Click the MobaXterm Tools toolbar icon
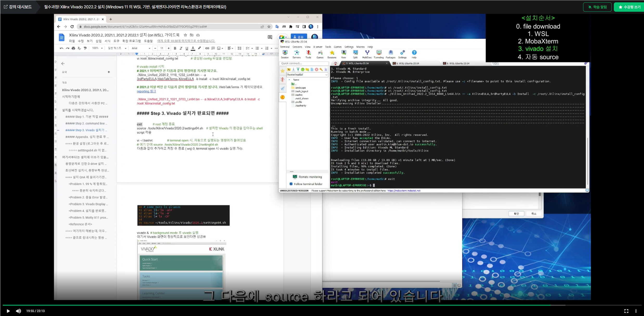Image resolution: width=644 pixels, height=316 pixels. tap(308, 54)
